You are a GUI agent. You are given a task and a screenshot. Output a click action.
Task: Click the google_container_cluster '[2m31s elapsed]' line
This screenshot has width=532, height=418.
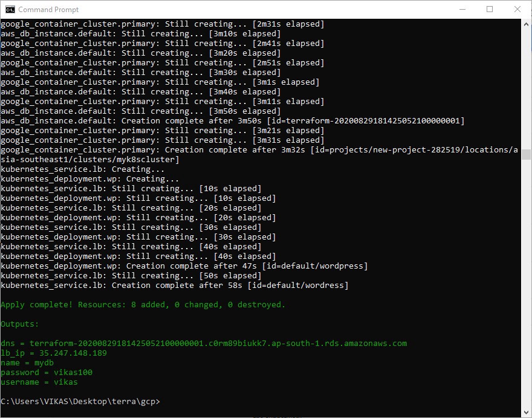pos(162,24)
